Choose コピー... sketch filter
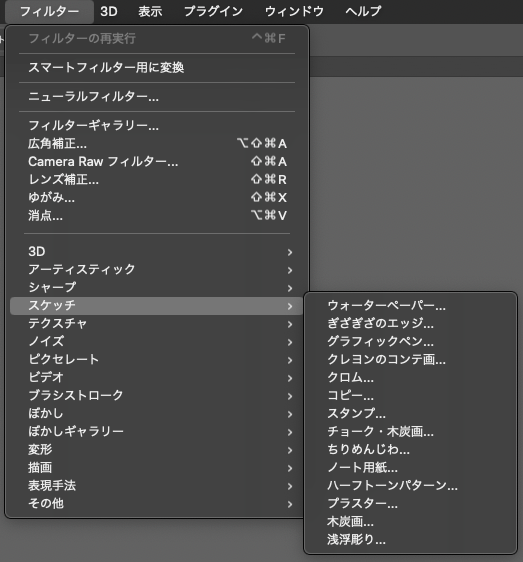The width and height of the screenshot is (523, 562). click(410, 395)
